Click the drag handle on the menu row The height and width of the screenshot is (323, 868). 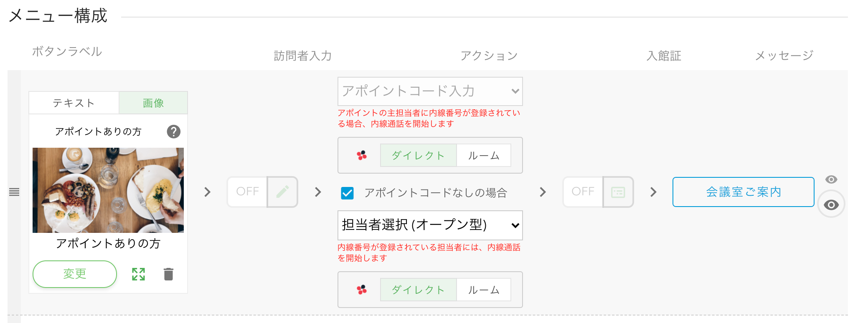pyautogui.click(x=14, y=192)
